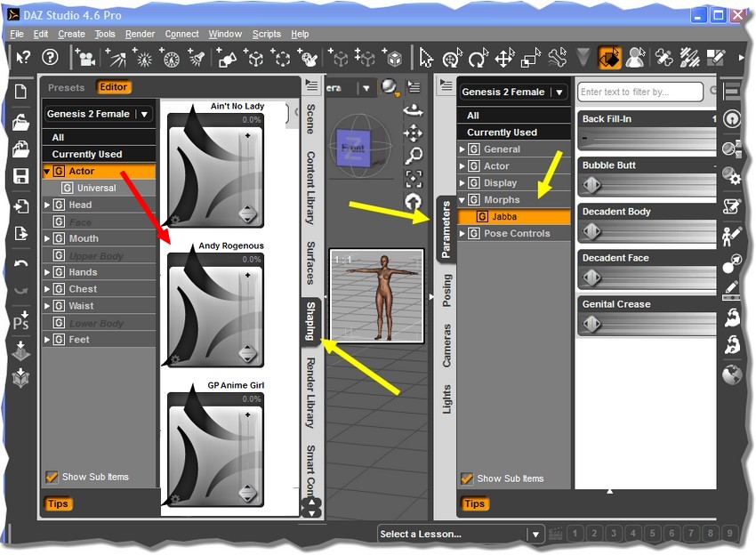Viewport: 756px width, 555px height.
Task: Create a new point light
Action: click(x=142, y=58)
